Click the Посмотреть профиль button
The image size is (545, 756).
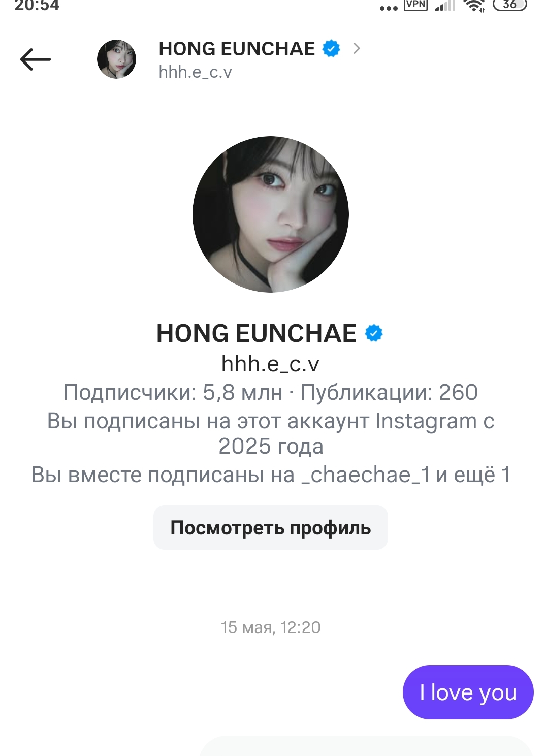coord(271,527)
